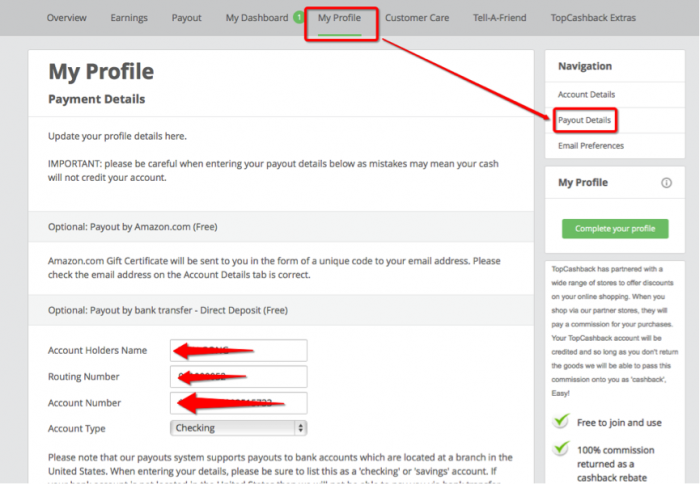Open the Tell-A-Friend tab

(500, 18)
